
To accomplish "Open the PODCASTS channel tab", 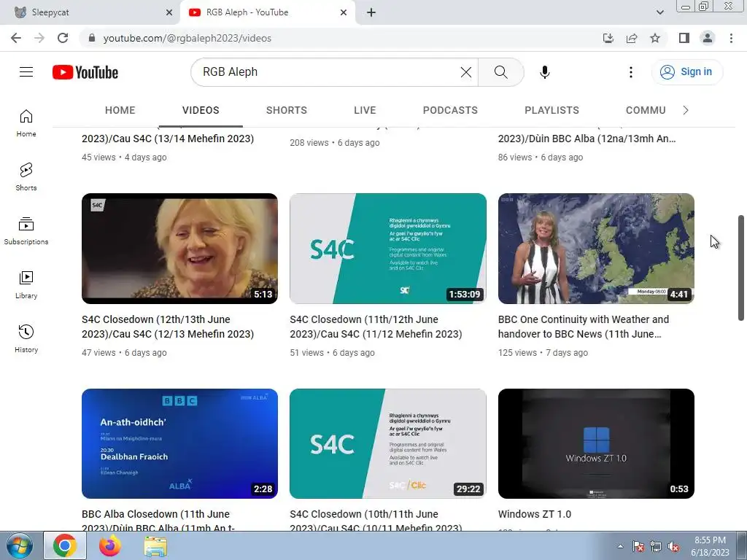I will point(450,110).
